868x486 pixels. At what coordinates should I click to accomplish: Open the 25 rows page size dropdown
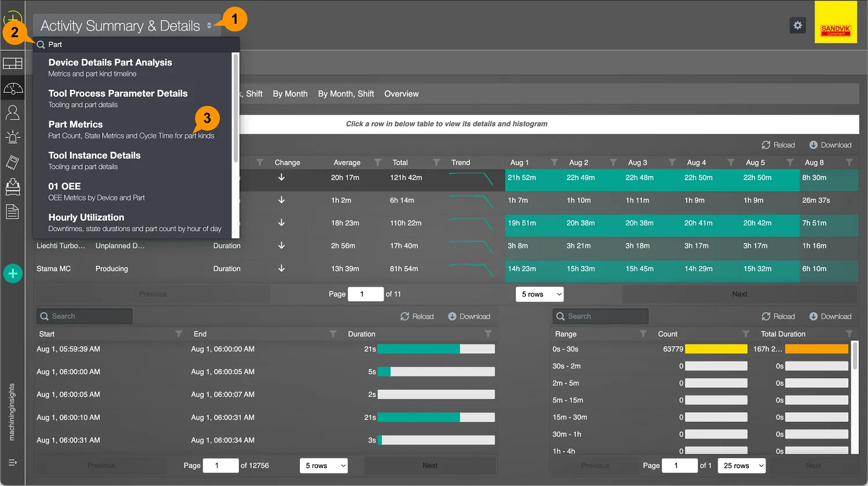[x=742, y=466]
